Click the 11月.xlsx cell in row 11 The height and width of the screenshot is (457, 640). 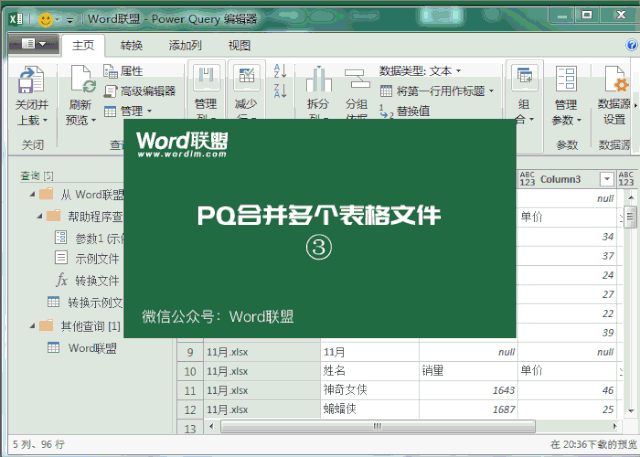(x=262, y=390)
